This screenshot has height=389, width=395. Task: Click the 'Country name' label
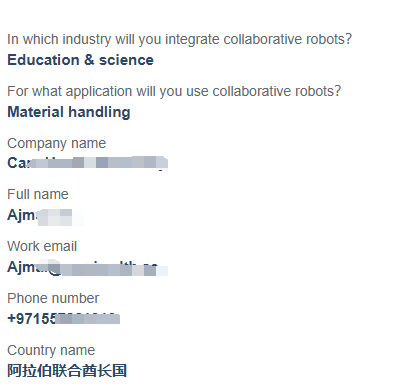51,350
